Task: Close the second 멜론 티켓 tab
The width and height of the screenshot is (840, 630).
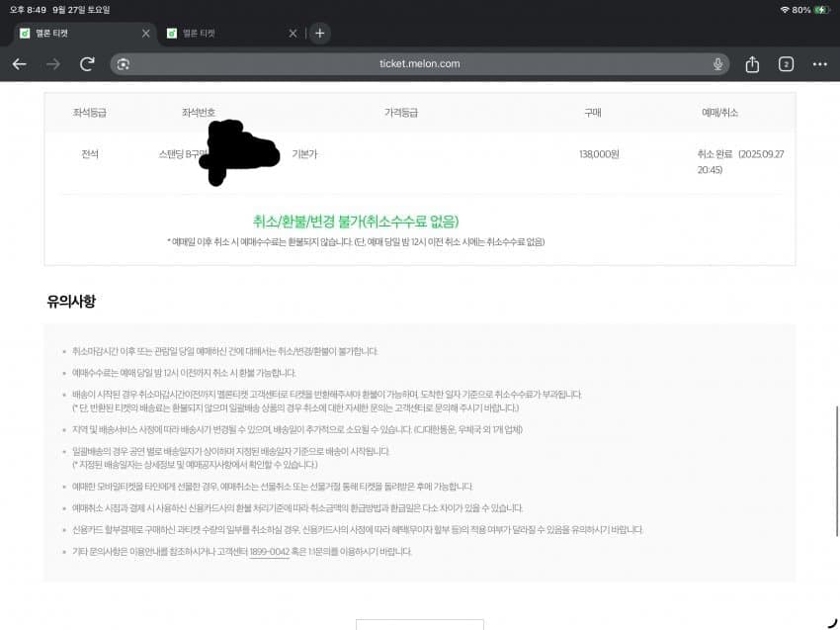Action: pos(293,33)
